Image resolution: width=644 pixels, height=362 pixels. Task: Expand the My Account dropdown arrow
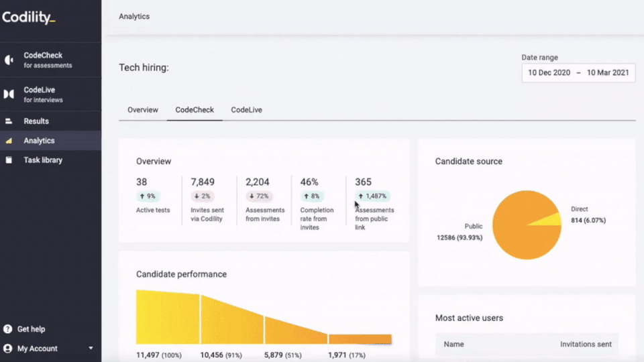pos(91,348)
